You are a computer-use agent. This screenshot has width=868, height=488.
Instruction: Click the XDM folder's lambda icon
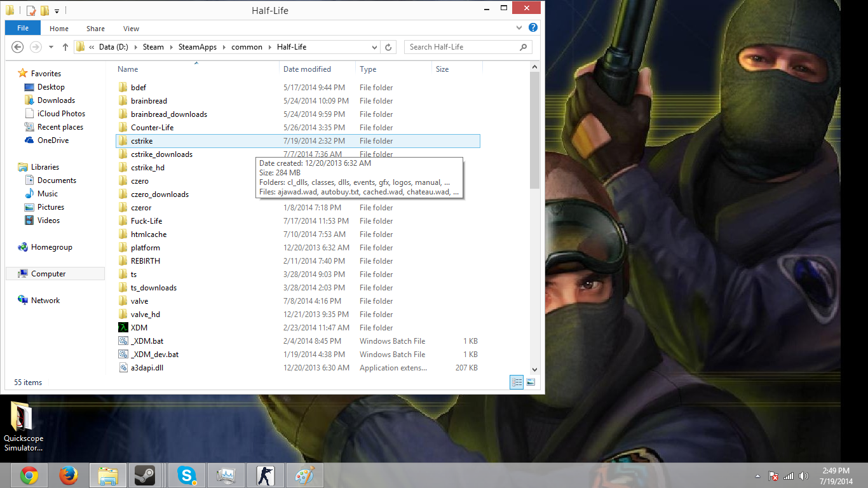coord(123,328)
